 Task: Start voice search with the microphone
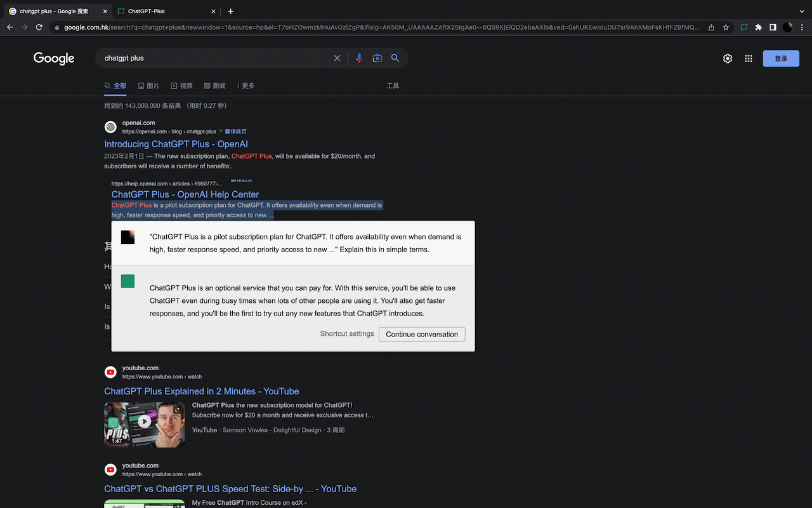[x=359, y=58]
